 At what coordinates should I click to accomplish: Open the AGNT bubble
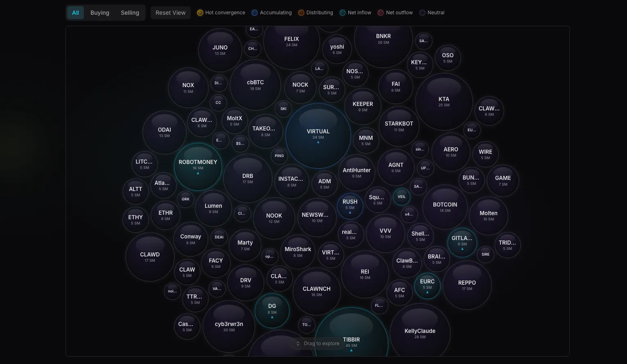(x=396, y=168)
